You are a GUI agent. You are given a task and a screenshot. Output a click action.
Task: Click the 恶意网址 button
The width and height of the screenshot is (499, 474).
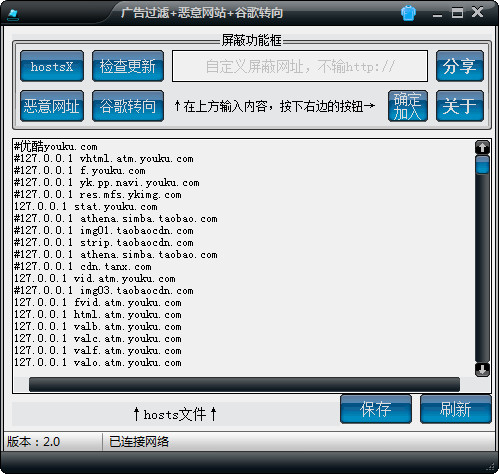click(x=52, y=106)
